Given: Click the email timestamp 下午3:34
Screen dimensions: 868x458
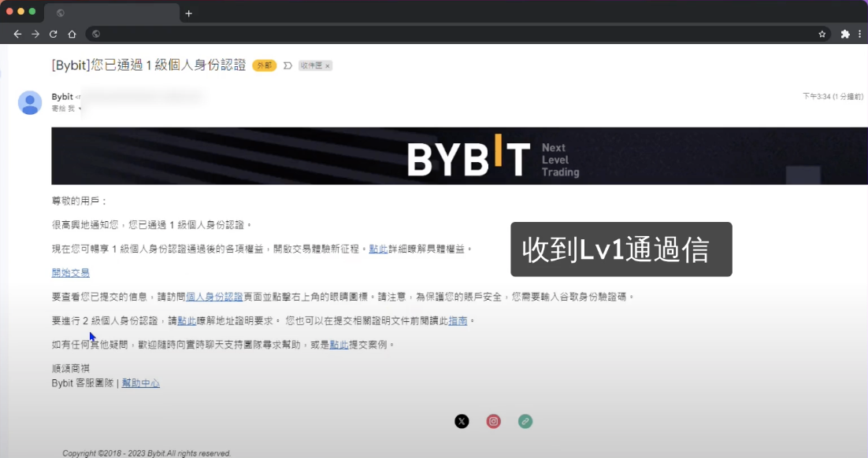Looking at the screenshot, I should [833, 96].
